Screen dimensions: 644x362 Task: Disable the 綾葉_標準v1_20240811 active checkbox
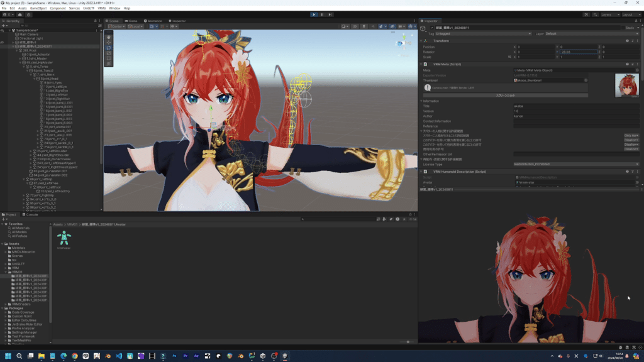[431, 28]
